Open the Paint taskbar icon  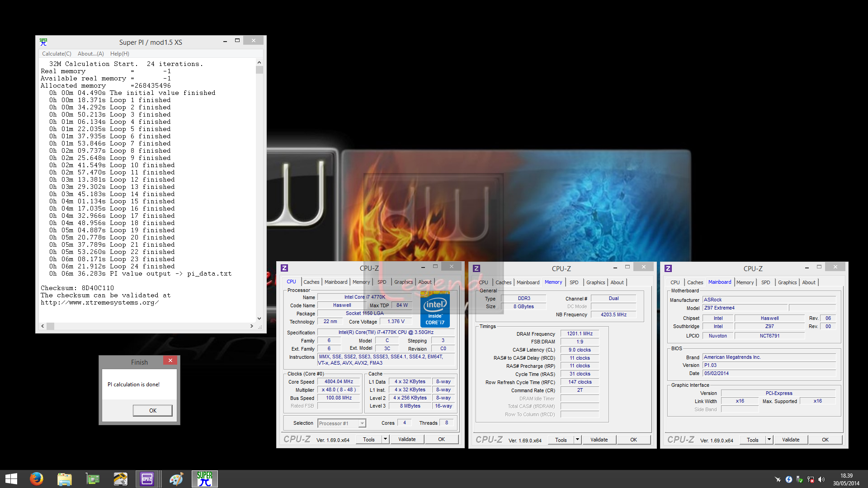176,479
